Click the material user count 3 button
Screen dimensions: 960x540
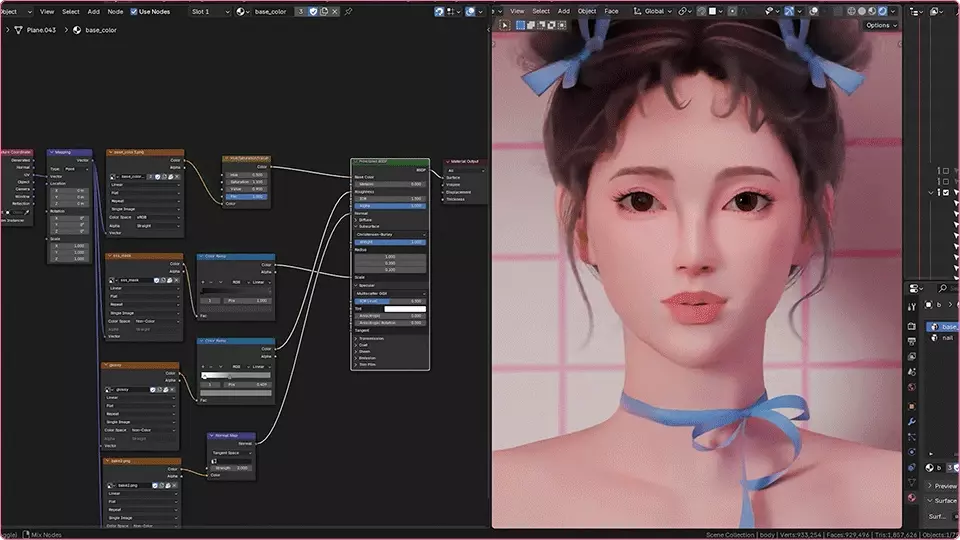coord(301,12)
